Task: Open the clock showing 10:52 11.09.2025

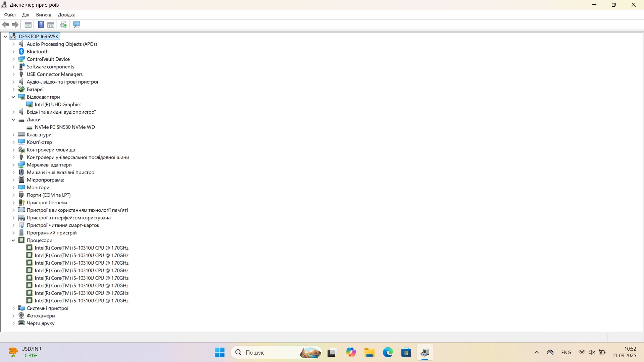Action: pyautogui.click(x=624, y=352)
